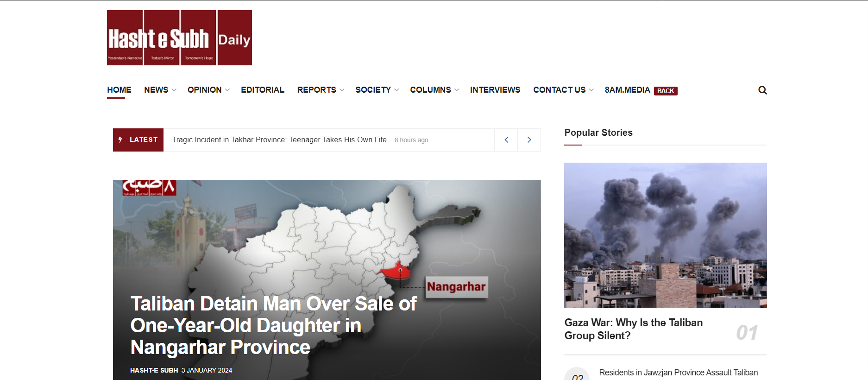Image resolution: width=868 pixels, height=380 pixels.
Task: Open the Taliban Detain Man Nangarhar article
Action: click(273, 325)
